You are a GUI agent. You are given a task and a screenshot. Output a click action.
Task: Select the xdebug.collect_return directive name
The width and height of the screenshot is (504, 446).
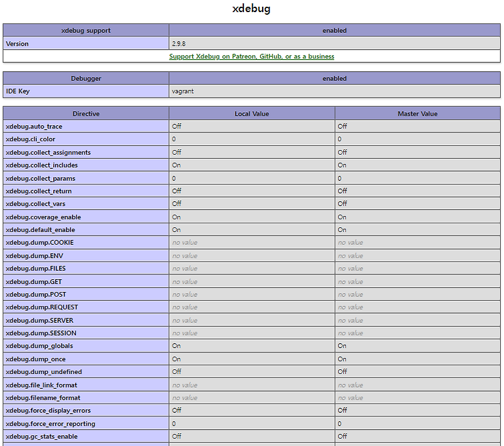pos(38,191)
